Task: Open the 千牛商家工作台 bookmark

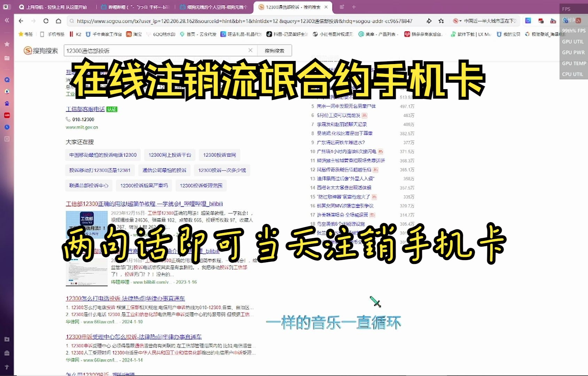Action: (104, 34)
